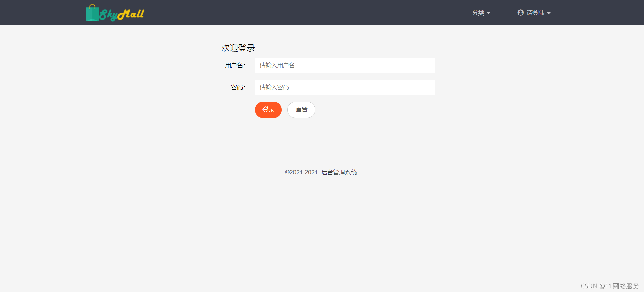Click the 用户名: label
This screenshot has height=292, width=644.
click(x=235, y=65)
